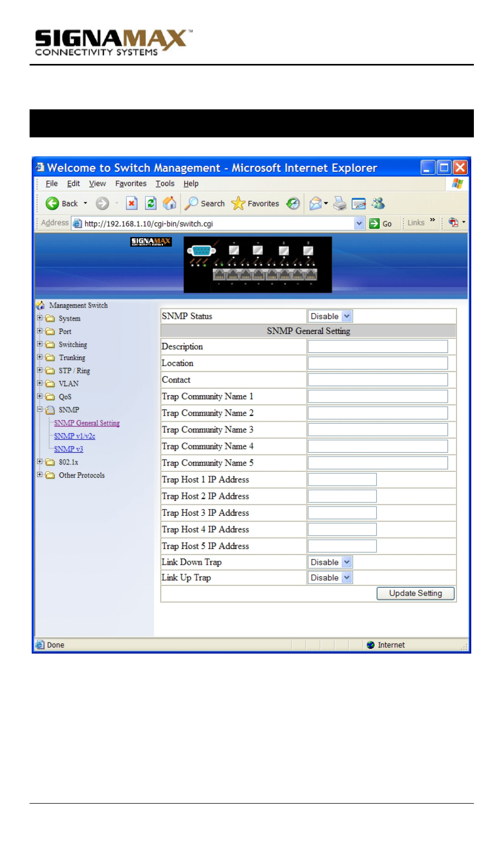Click the green Go arrow button

point(375,223)
